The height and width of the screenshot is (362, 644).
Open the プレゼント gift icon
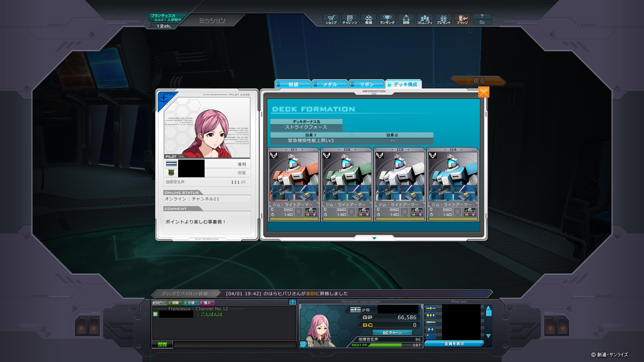[x=444, y=19]
